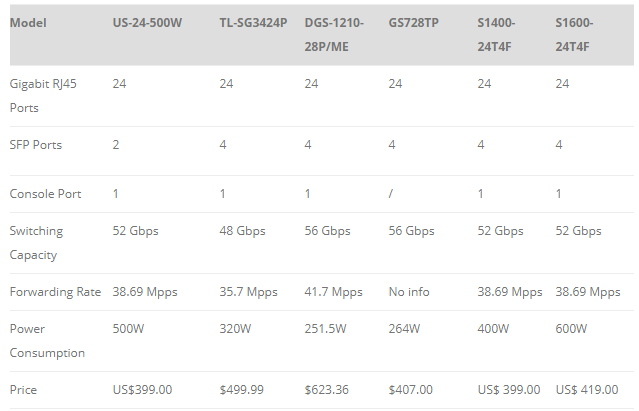The image size is (639, 411).
Task: Click the US-24-500W column header
Action: point(147,23)
